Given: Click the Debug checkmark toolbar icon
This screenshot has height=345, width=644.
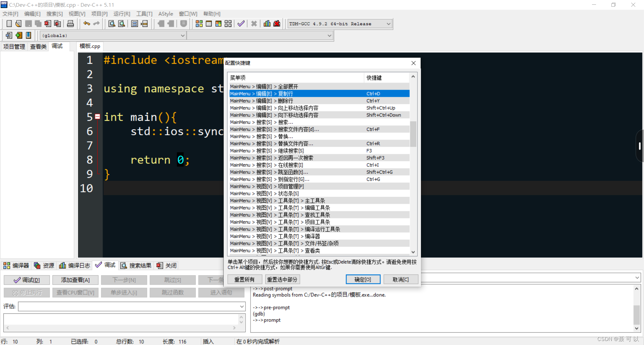Looking at the screenshot, I should 241,23.
